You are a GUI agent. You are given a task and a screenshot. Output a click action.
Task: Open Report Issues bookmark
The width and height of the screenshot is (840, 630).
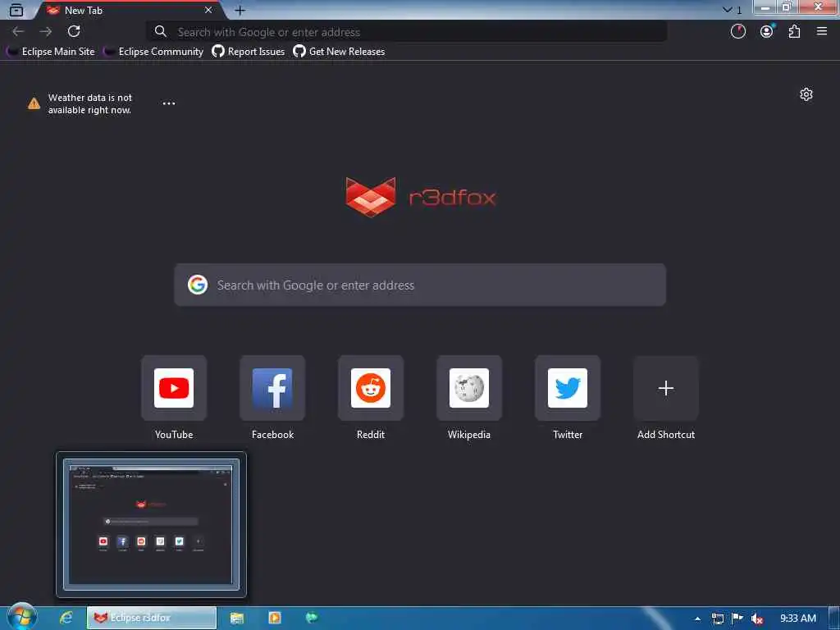point(249,52)
